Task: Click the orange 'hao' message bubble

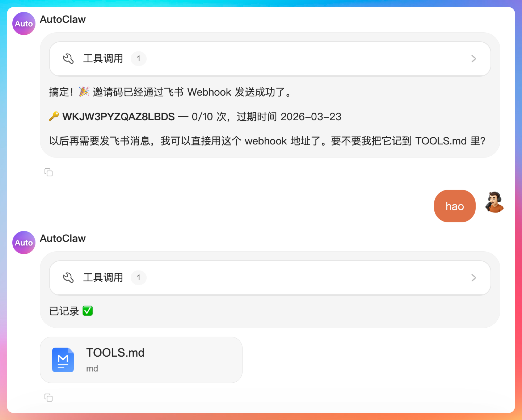Action: [x=454, y=206]
